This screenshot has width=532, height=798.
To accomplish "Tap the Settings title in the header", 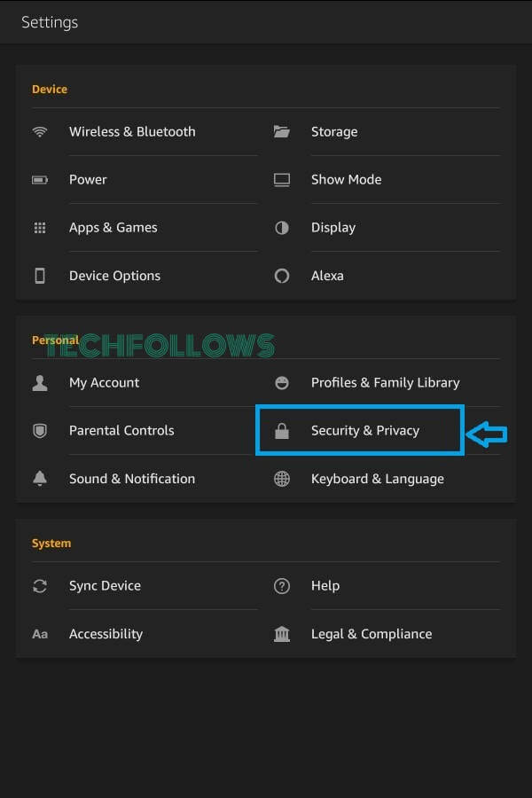I will (x=50, y=22).
